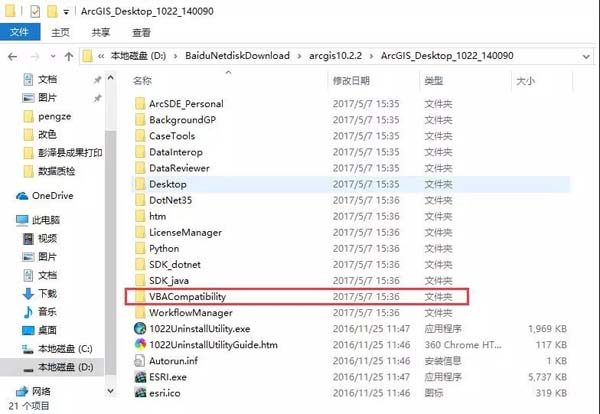600x414 pixels.
Task: Open the 文件 ribbon tab
Action: (x=20, y=32)
